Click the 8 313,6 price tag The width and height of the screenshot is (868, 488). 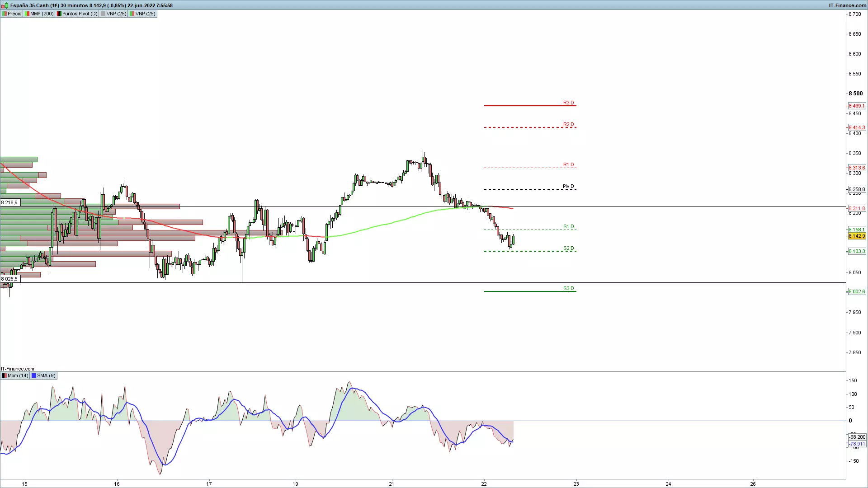(857, 168)
